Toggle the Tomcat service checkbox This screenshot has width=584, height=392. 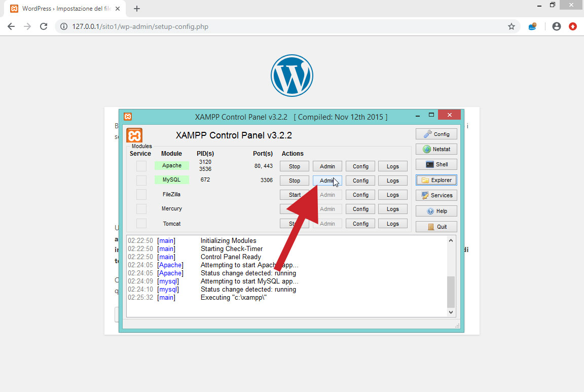point(141,224)
